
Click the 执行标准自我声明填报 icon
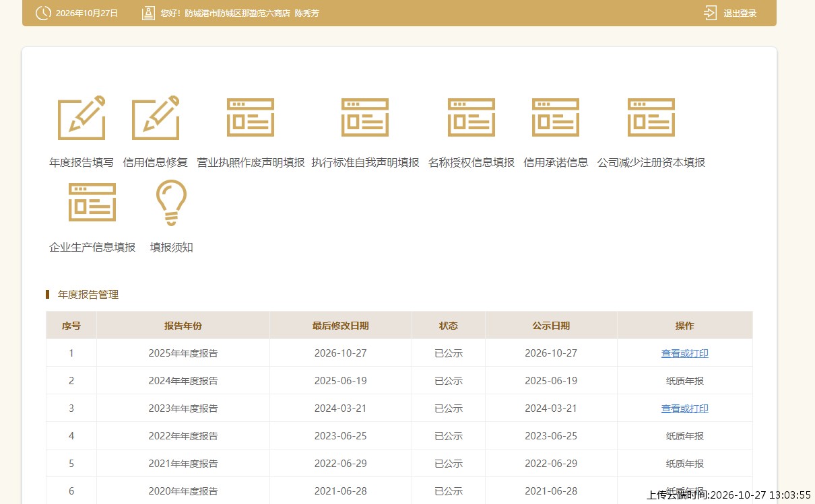[365, 118]
